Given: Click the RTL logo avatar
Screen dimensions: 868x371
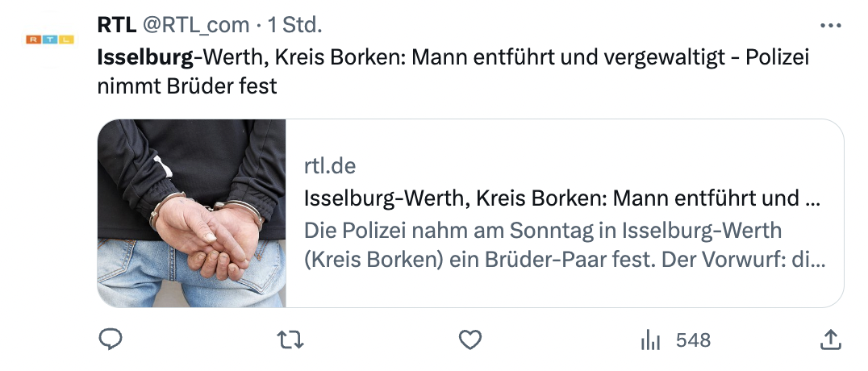Looking at the screenshot, I should [x=50, y=39].
